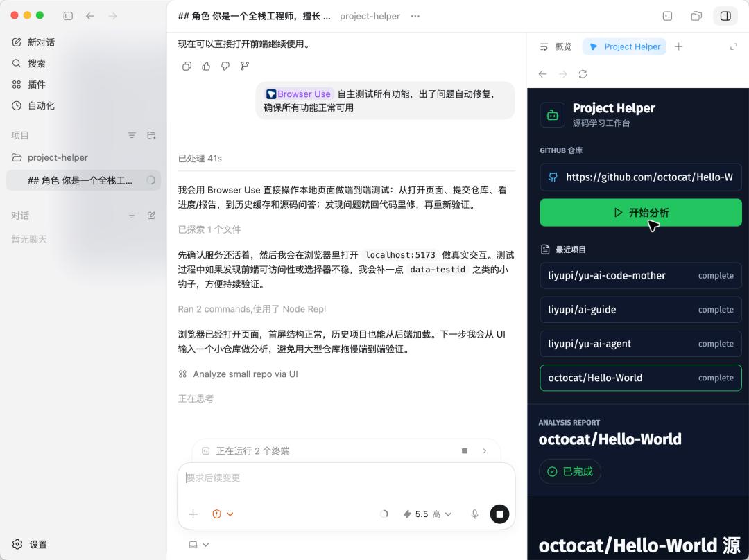749x560 pixels.
Task: Add attachment with the plus icon
Action: click(193, 514)
